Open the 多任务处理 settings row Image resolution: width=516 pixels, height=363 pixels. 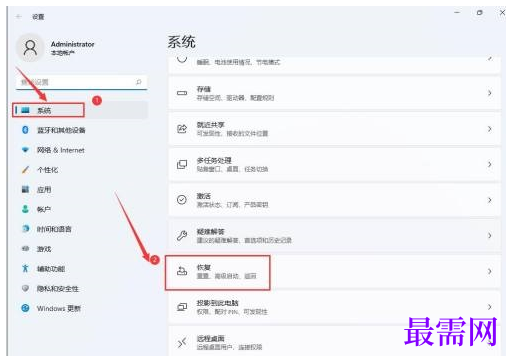coord(334,164)
